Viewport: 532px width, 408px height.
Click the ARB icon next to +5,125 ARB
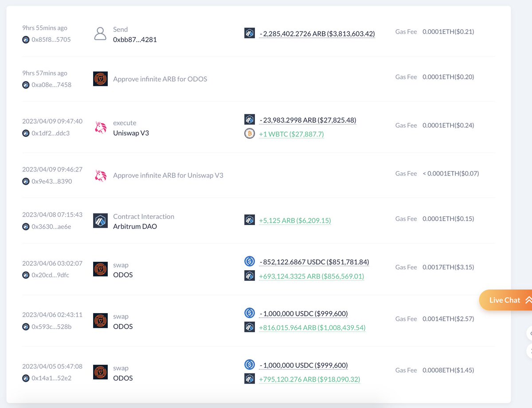[x=250, y=219]
